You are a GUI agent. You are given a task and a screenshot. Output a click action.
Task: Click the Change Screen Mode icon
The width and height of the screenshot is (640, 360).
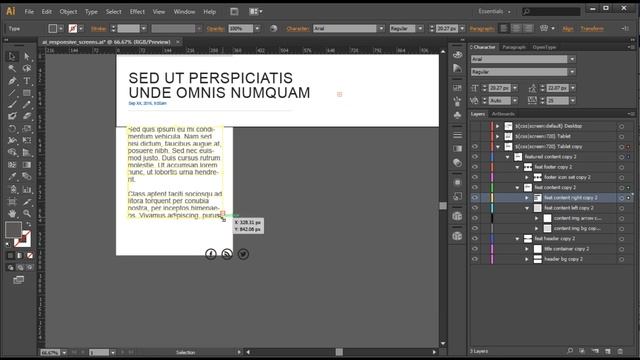[x=18, y=280]
